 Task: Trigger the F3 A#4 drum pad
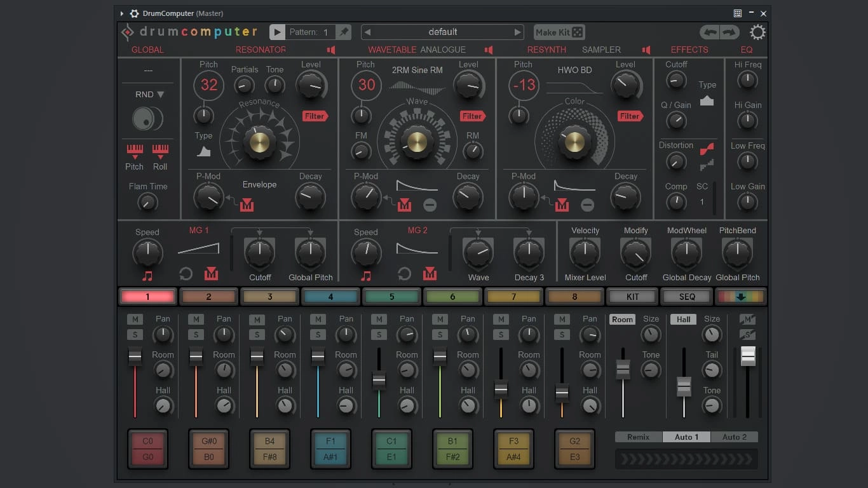[x=513, y=449]
